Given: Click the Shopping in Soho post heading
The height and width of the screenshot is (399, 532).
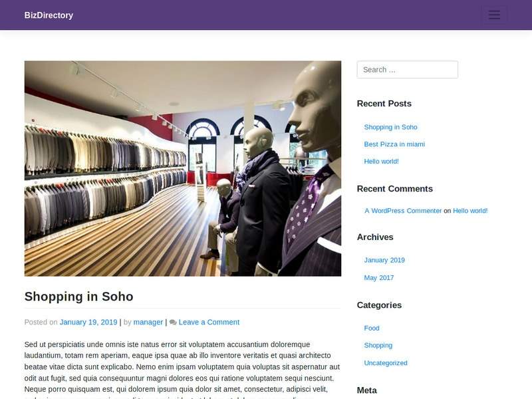Looking at the screenshot, I should 78,297.
